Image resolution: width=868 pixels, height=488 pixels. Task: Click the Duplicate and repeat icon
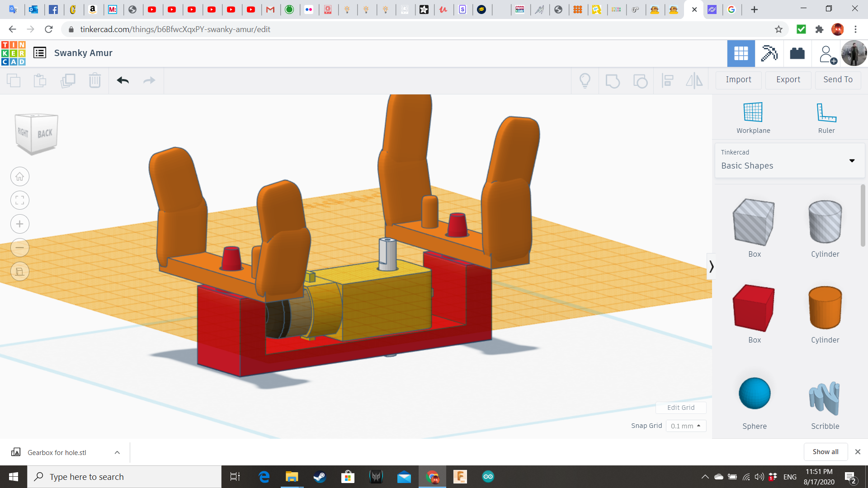pos(68,80)
